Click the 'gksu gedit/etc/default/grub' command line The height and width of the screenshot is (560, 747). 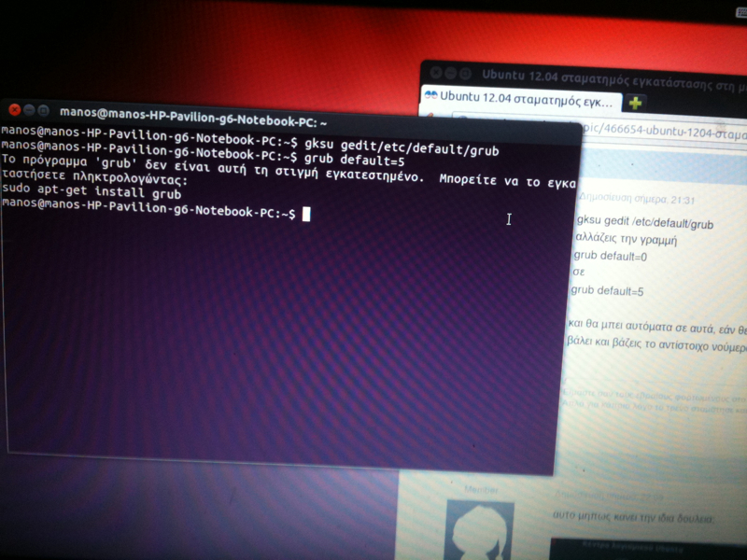click(402, 147)
